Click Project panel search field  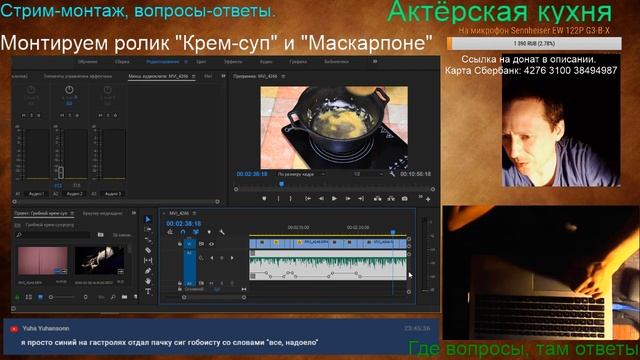pyautogui.click(x=53, y=235)
